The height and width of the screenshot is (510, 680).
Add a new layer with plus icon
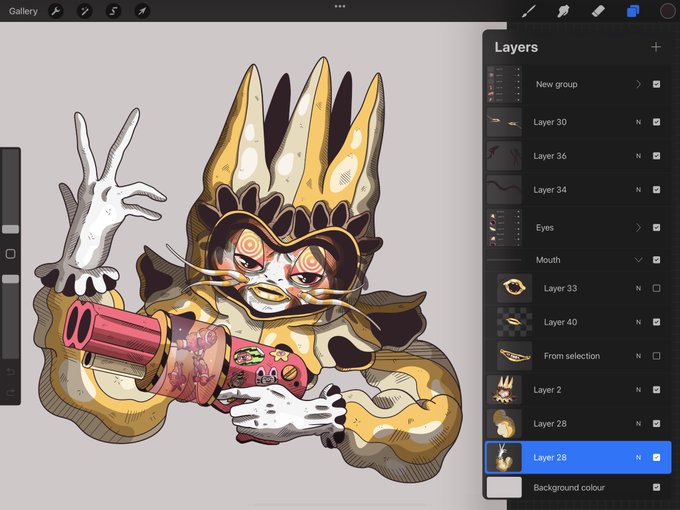pos(656,47)
